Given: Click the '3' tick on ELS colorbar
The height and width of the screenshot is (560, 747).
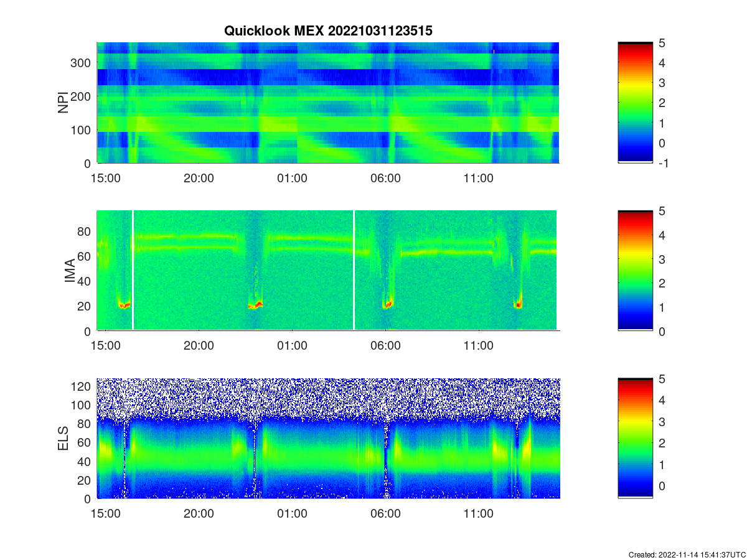Looking at the screenshot, I should [x=662, y=421].
